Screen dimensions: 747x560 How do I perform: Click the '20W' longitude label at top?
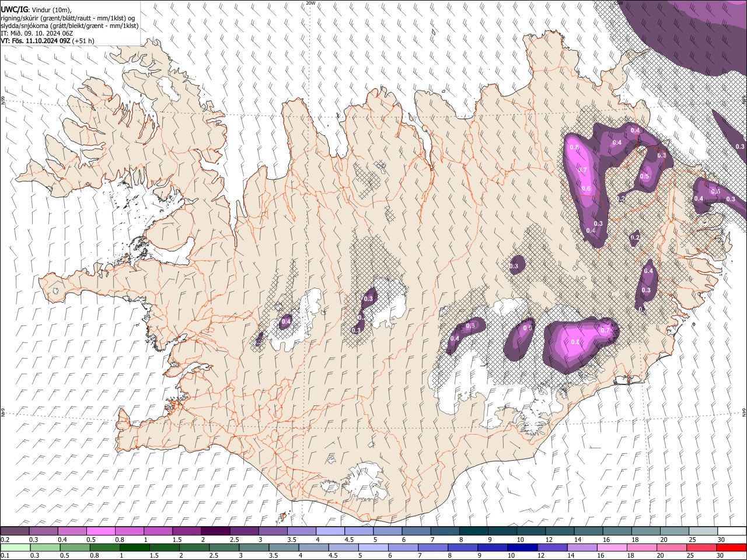pyautogui.click(x=310, y=3)
